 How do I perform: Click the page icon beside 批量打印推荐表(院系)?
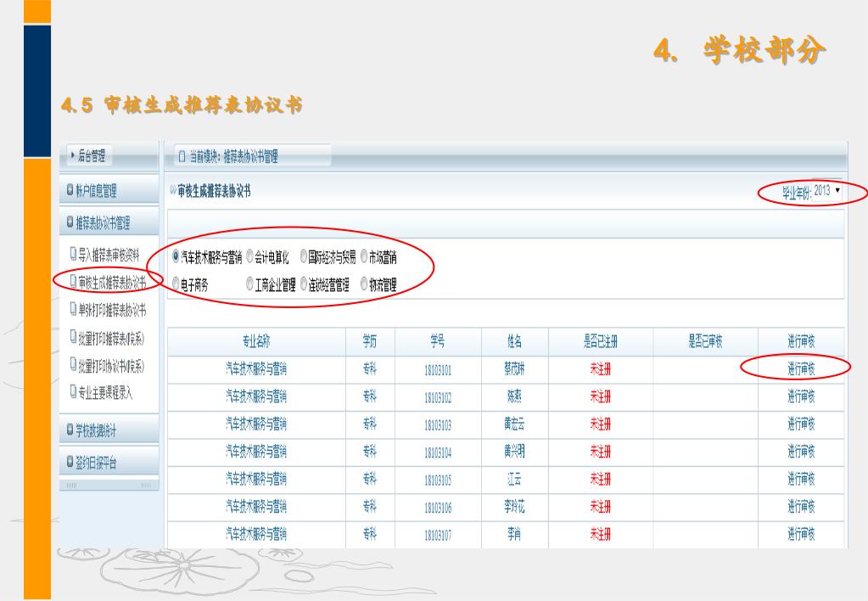73,335
